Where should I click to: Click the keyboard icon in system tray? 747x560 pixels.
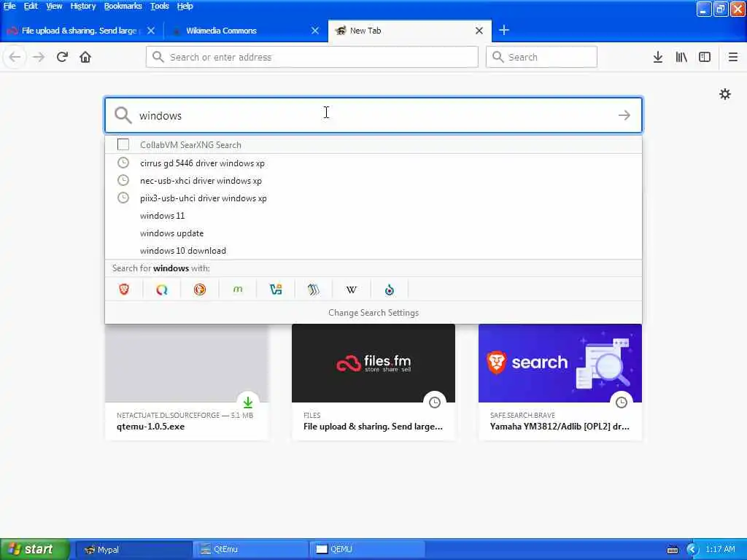click(x=672, y=550)
